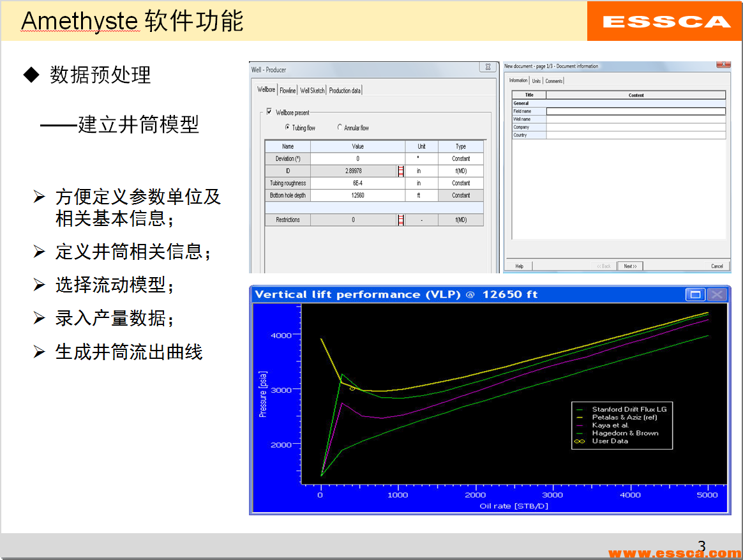Switch to the Flowline tab
The width and height of the screenshot is (743, 560).
pyautogui.click(x=288, y=91)
